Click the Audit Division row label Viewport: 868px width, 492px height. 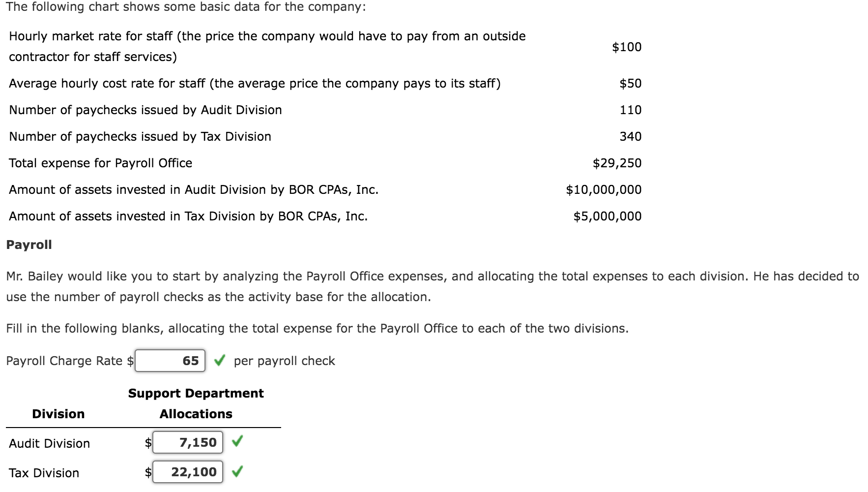(49, 443)
